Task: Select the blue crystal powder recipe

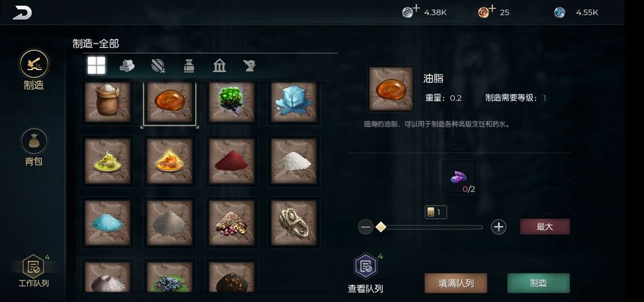Action: click(107, 223)
